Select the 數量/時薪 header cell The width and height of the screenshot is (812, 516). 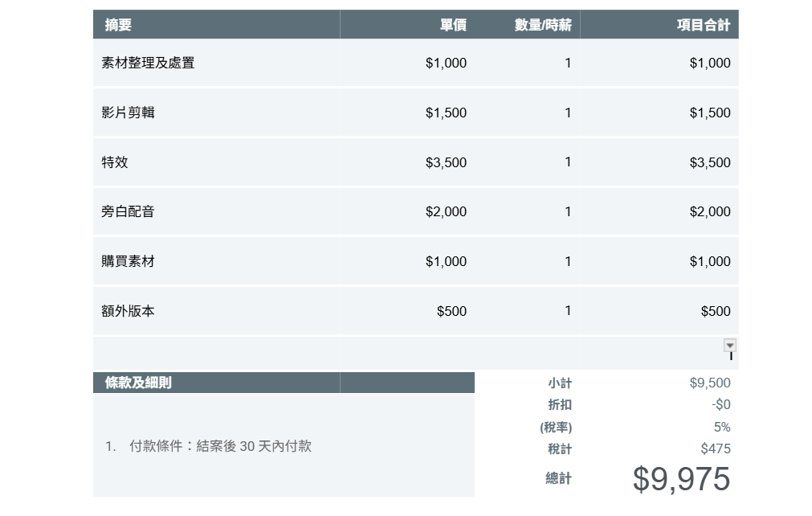543,25
